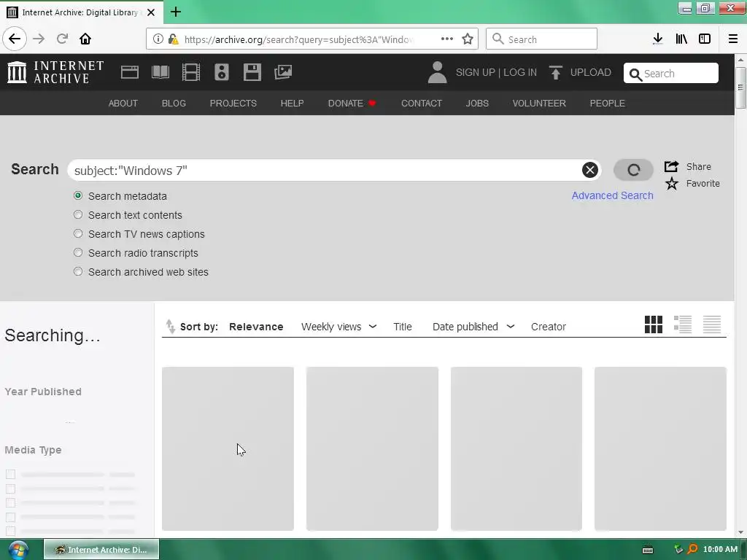Go to browser home page
Viewport: 747px width, 560px height.
coord(85,39)
